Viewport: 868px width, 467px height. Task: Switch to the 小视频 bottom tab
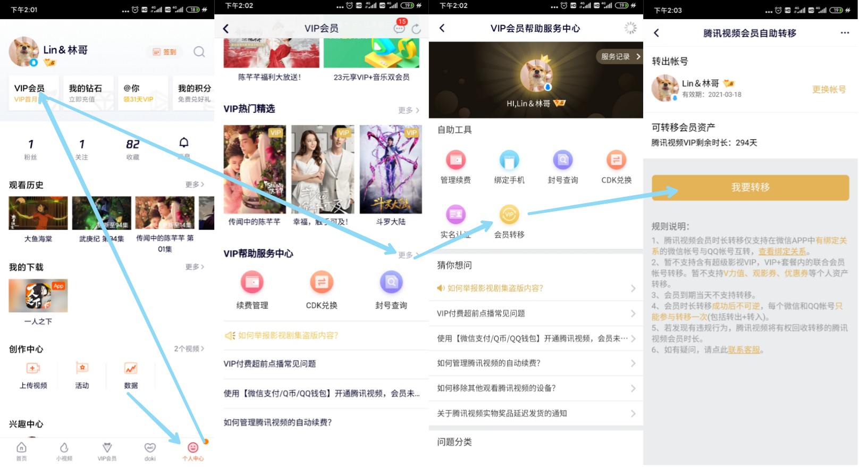click(x=64, y=451)
